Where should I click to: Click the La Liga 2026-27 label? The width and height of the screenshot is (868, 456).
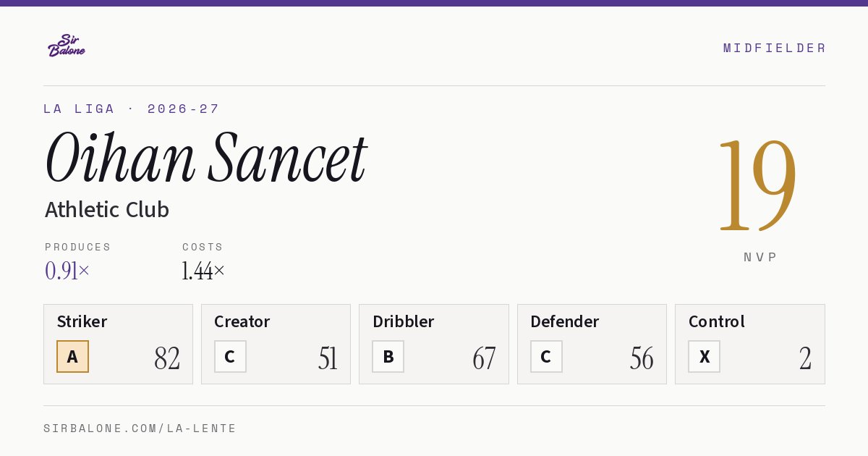click(131, 109)
